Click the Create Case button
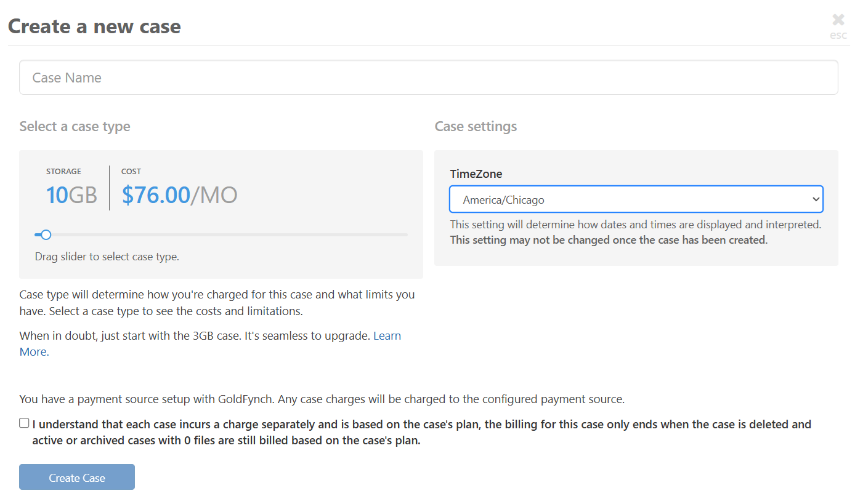The width and height of the screenshot is (855, 504). coord(77,477)
